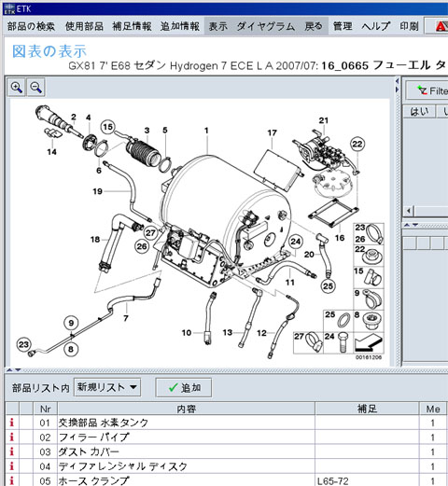Click the Nr column header
This screenshot has width=448, height=486.
[x=46, y=409]
